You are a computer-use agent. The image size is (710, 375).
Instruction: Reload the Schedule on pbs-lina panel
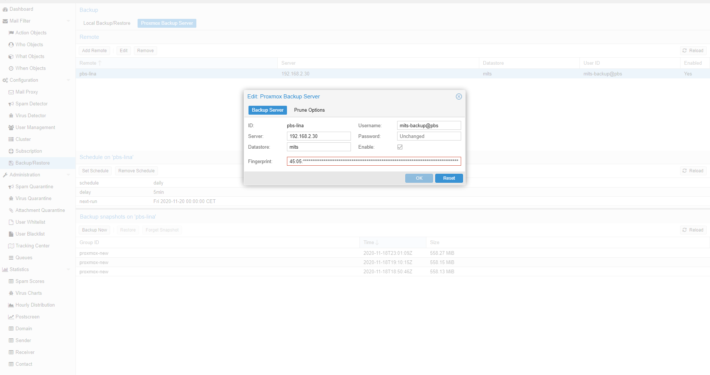coord(693,171)
